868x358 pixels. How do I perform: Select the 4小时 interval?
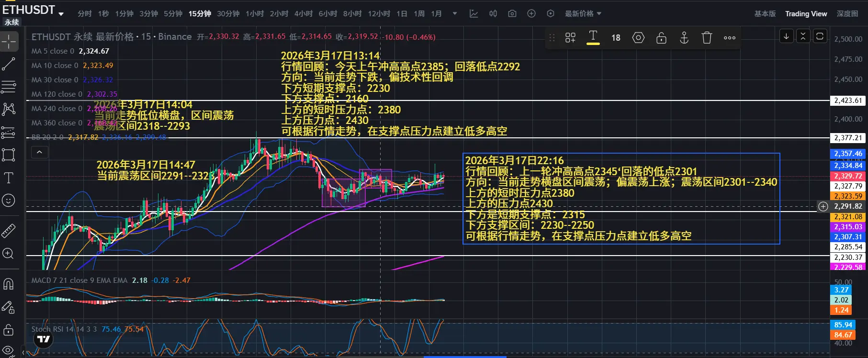[x=304, y=14]
